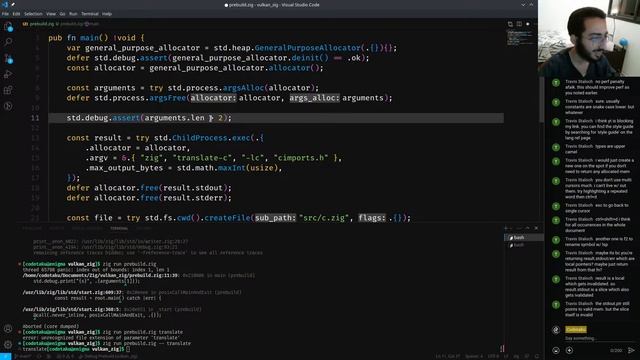
Task: Open the Explorer view in the activity bar
Action: click(x=8, y=27)
